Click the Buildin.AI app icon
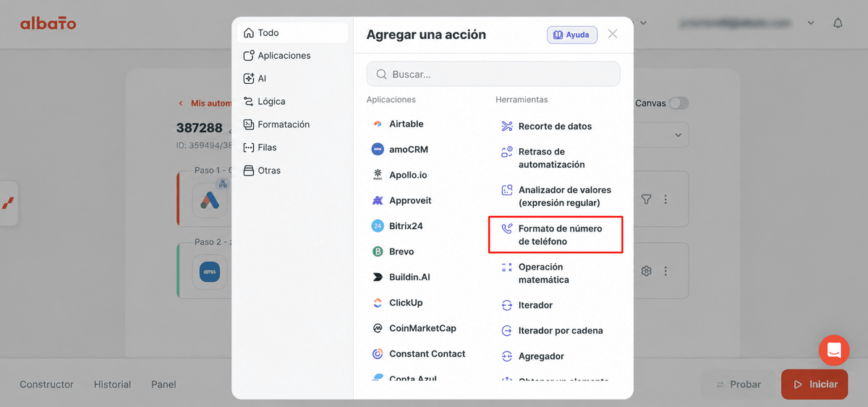This screenshot has width=868, height=407. [378, 277]
